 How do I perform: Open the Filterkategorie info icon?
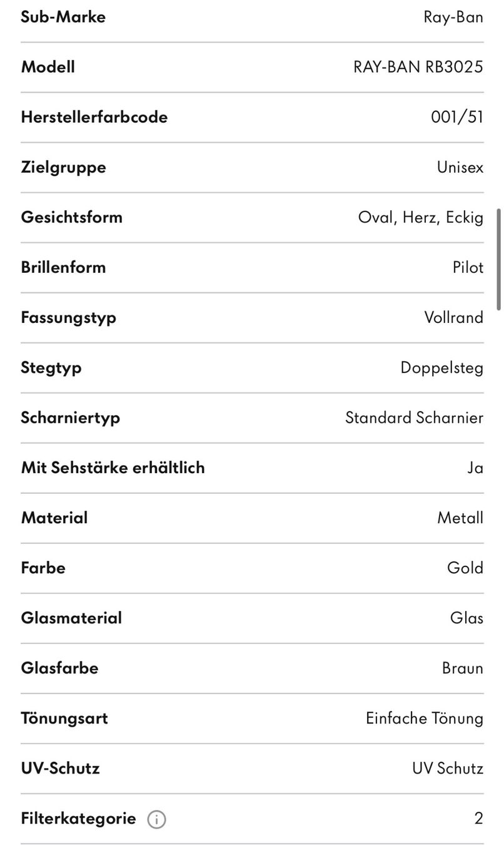pyautogui.click(x=156, y=819)
